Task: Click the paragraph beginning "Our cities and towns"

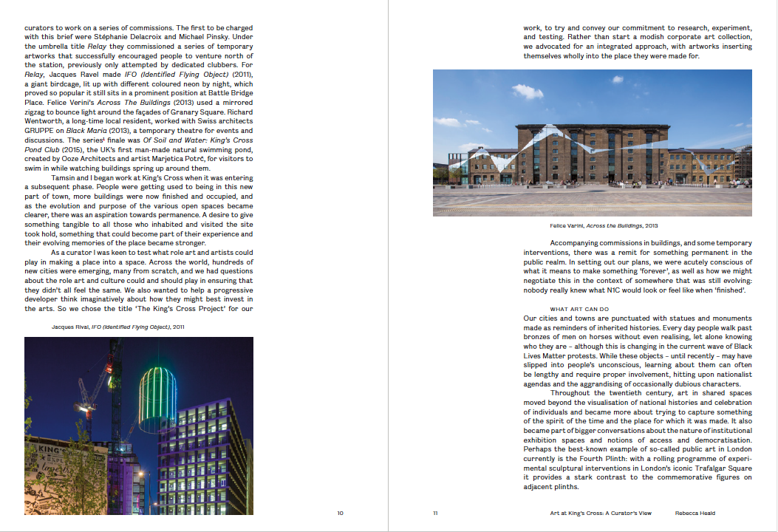Action: coord(638,350)
